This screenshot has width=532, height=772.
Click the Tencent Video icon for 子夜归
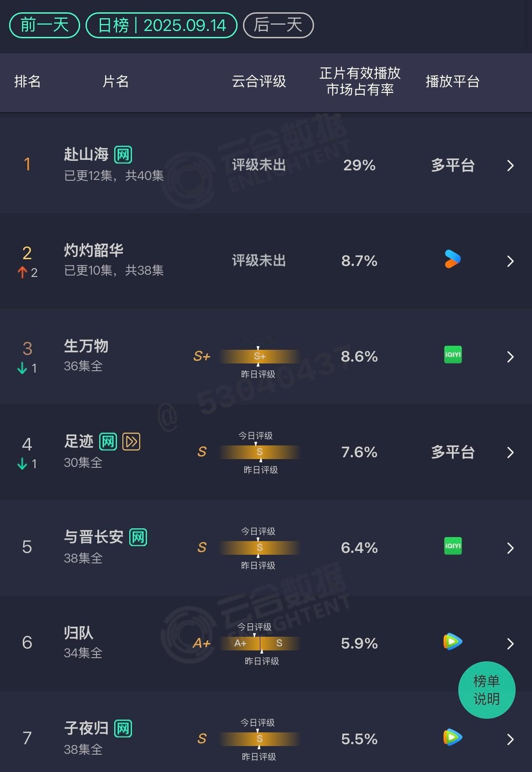453,737
